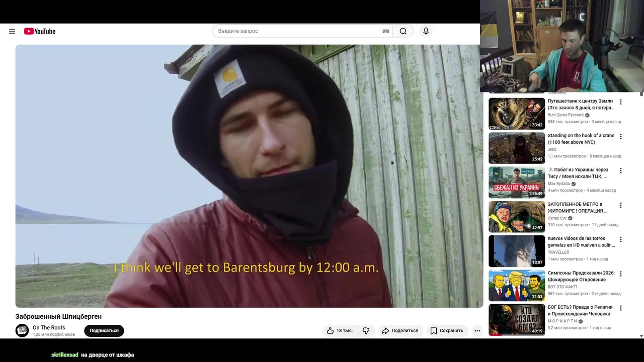The height and width of the screenshot is (362, 644).
Task: Open options menu for torres gemelas video
Action: coord(621,239)
